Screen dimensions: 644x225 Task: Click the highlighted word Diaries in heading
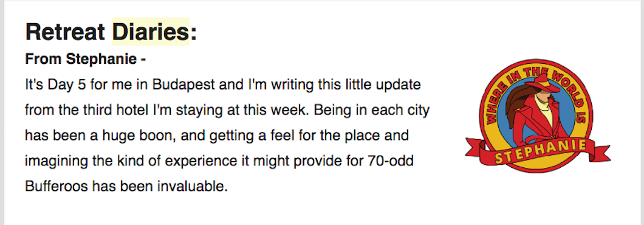pos(150,32)
